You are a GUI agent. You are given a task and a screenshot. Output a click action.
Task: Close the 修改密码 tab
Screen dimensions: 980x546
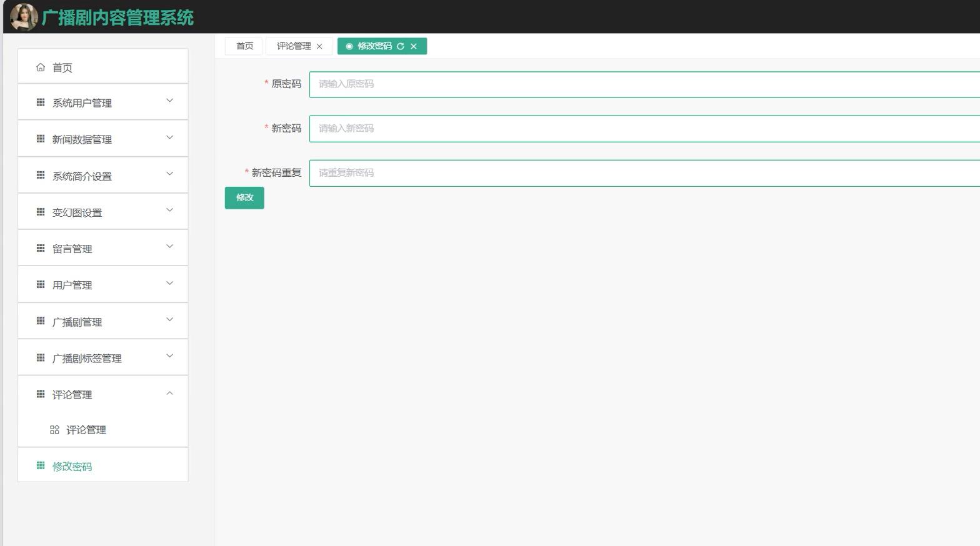[x=414, y=46]
